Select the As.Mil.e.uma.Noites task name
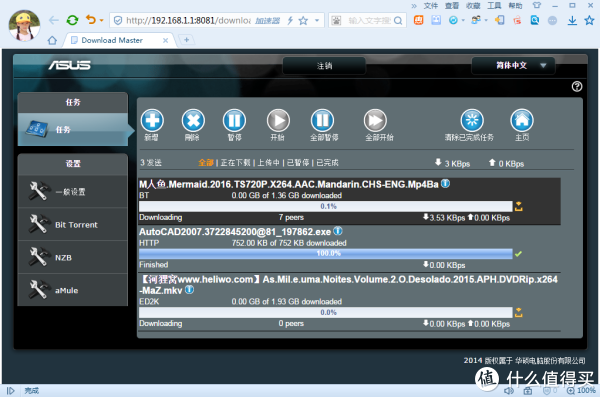The image size is (600, 397). coord(348,285)
